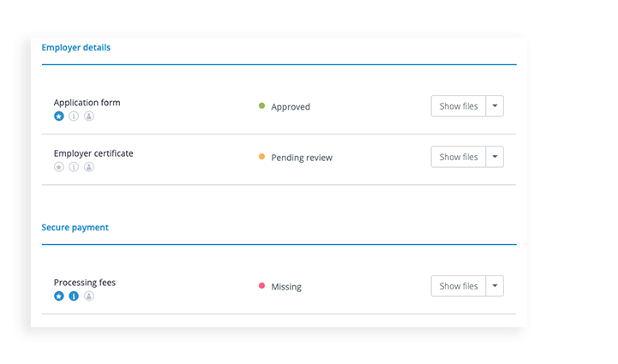618x364 pixels.
Task: Select the Secure payment section heading
Action: pyautogui.click(x=75, y=228)
